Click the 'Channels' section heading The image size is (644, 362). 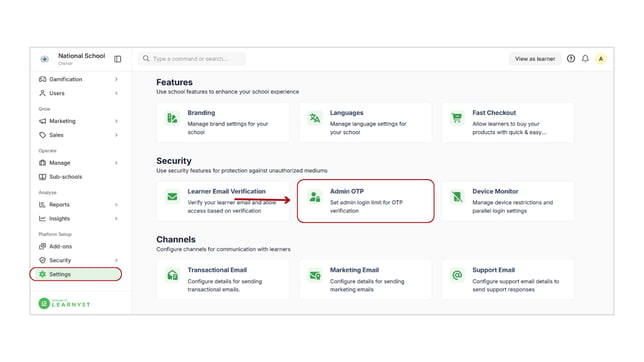[x=176, y=240]
